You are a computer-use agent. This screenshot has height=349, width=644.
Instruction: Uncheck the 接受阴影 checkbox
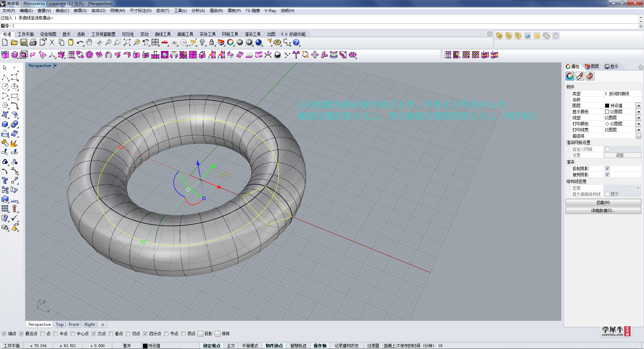607,175
